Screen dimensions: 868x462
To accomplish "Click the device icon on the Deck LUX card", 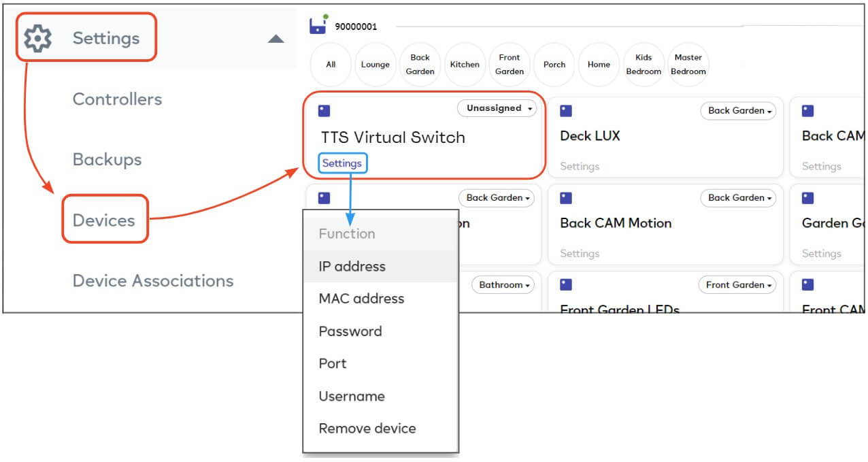I will [x=565, y=110].
